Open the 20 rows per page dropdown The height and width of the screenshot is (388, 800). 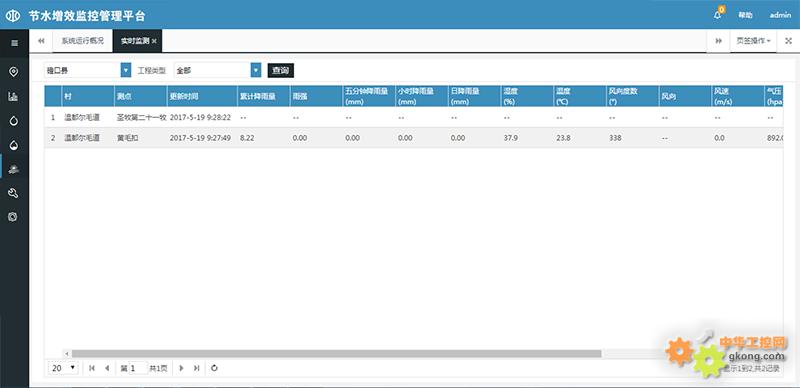[63, 368]
